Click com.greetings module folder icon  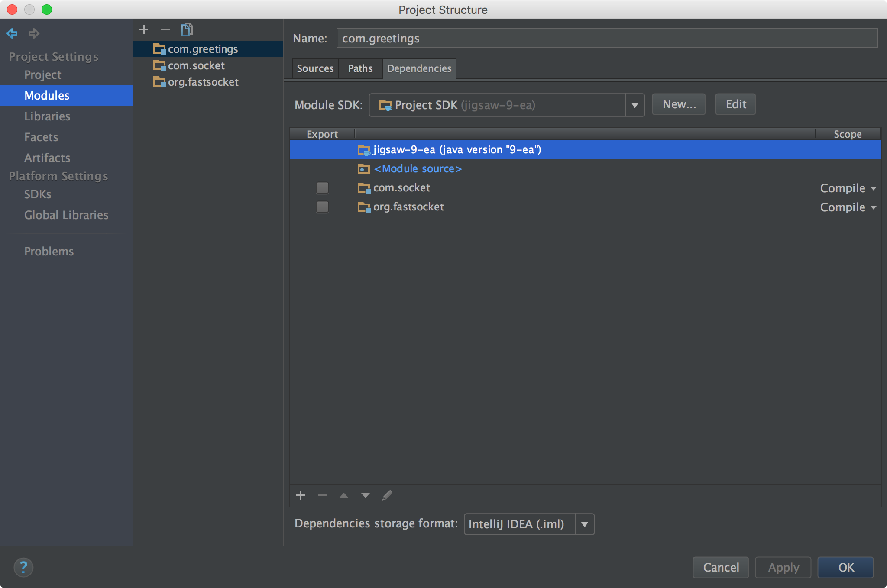pos(160,49)
